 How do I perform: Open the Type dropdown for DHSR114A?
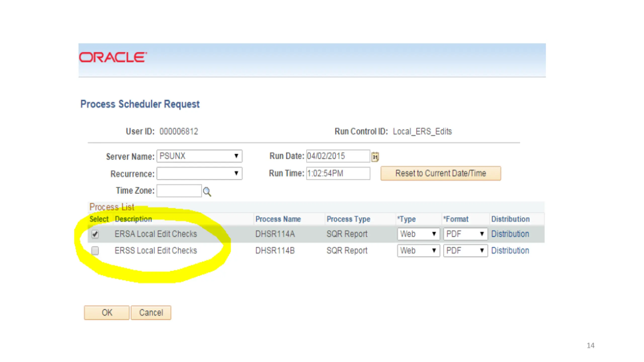tap(418, 234)
